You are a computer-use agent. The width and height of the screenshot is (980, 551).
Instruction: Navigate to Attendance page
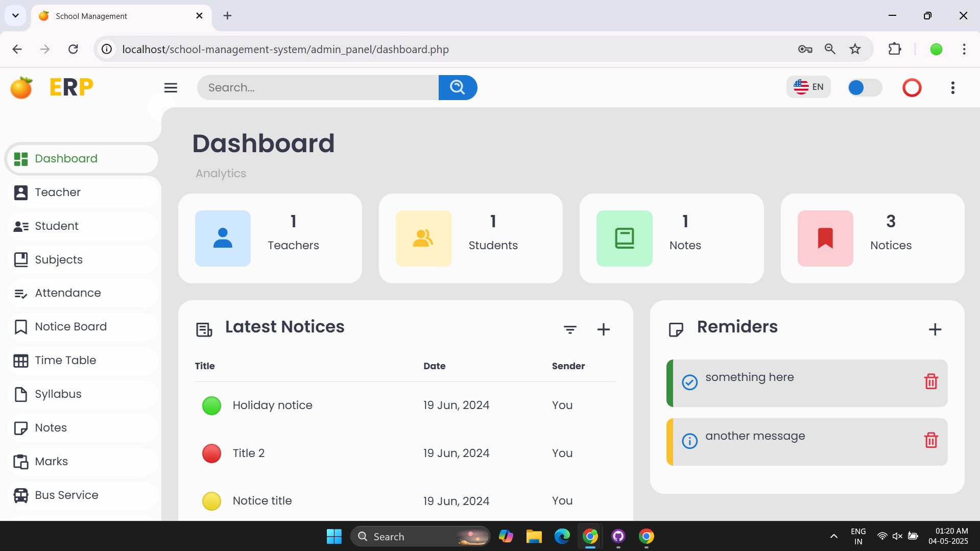(x=82, y=293)
